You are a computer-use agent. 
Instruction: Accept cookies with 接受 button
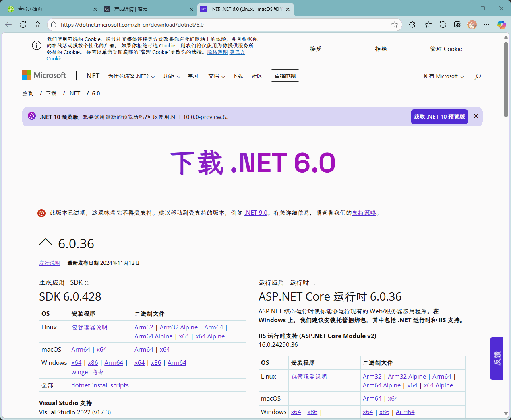click(x=316, y=49)
